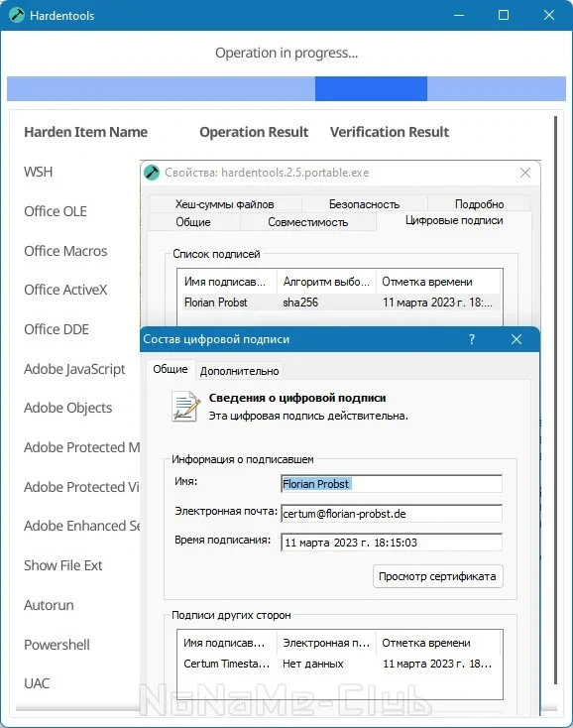Image resolution: width=573 pixels, height=728 pixels.
Task: Open the Хеш-суммы файлов tab
Action: pos(225,204)
